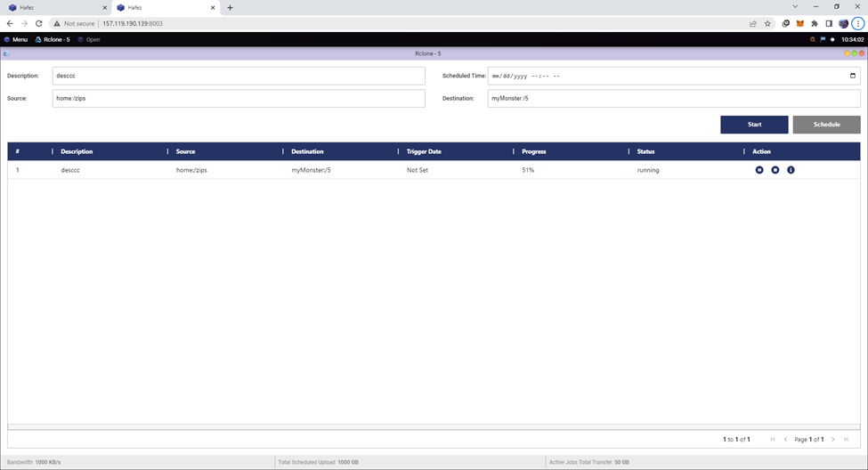Viewport: 868px width, 470px height.
Task: Open the Chrome profile avatar
Action: tap(843, 23)
